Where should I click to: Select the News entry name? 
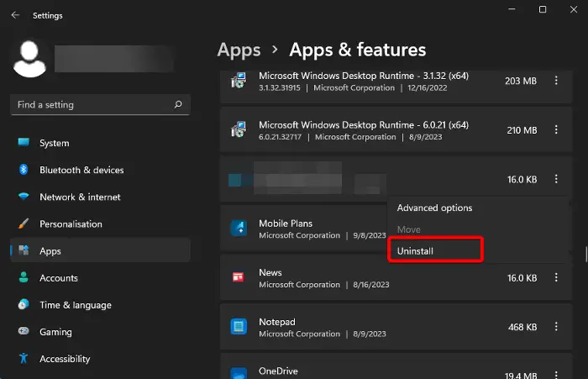[270, 272]
